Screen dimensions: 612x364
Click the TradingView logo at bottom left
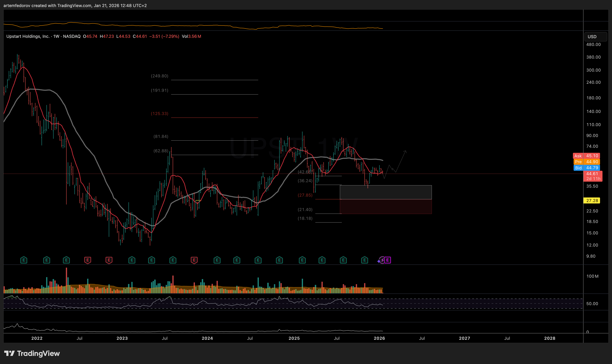point(32,353)
